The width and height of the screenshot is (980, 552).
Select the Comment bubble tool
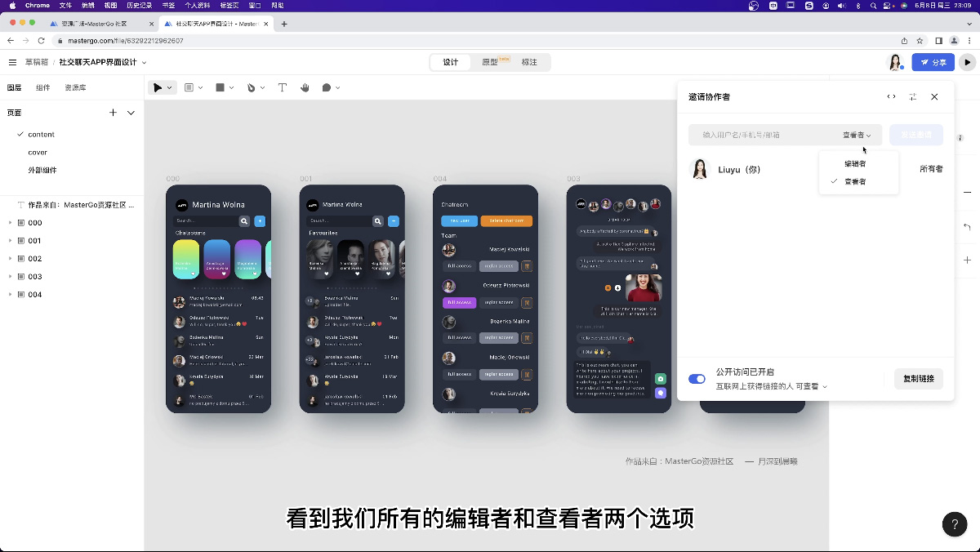pyautogui.click(x=327, y=87)
